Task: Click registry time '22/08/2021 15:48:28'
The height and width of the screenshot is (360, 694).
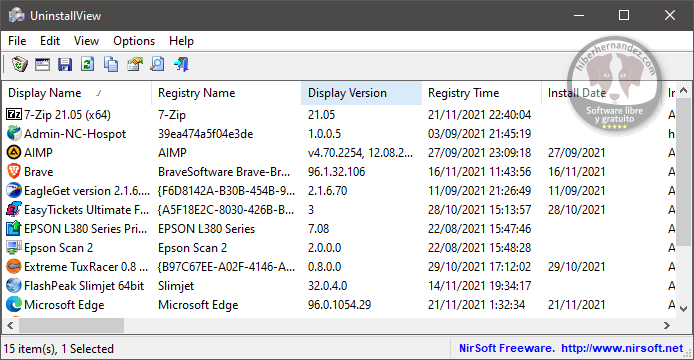Action: click(479, 248)
